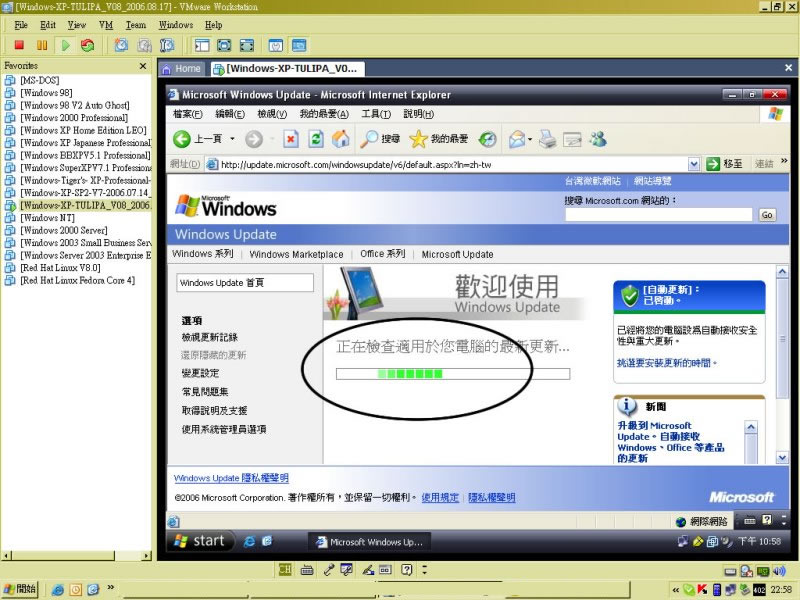Screen dimensions: 800x600
Task: Click the 挑選要安裝更新的時間 link
Action: click(667, 363)
